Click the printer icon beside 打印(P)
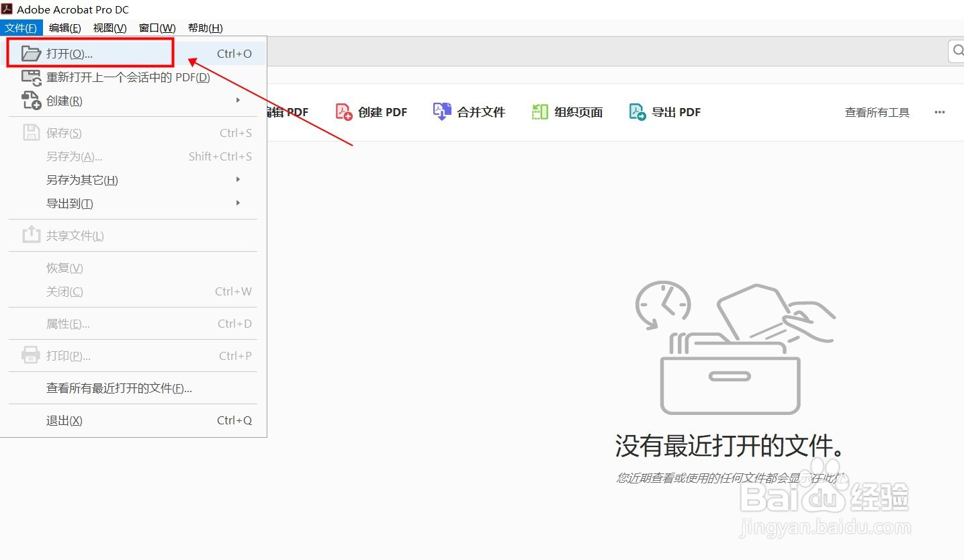The image size is (964, 560). pyautogui.click(x=32, y=355)
